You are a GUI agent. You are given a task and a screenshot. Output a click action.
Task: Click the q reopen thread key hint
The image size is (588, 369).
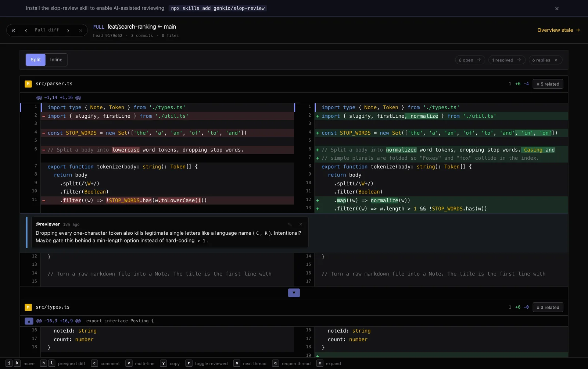pos(275,363)
